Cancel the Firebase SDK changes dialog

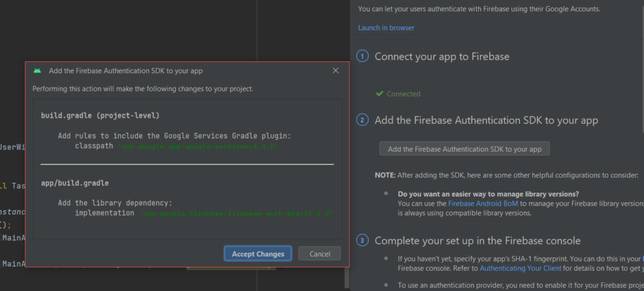click(319, 254)
